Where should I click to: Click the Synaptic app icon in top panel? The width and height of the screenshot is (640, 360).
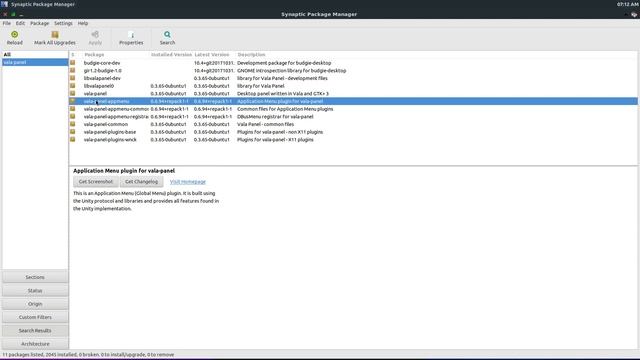[x=4, y=4]
